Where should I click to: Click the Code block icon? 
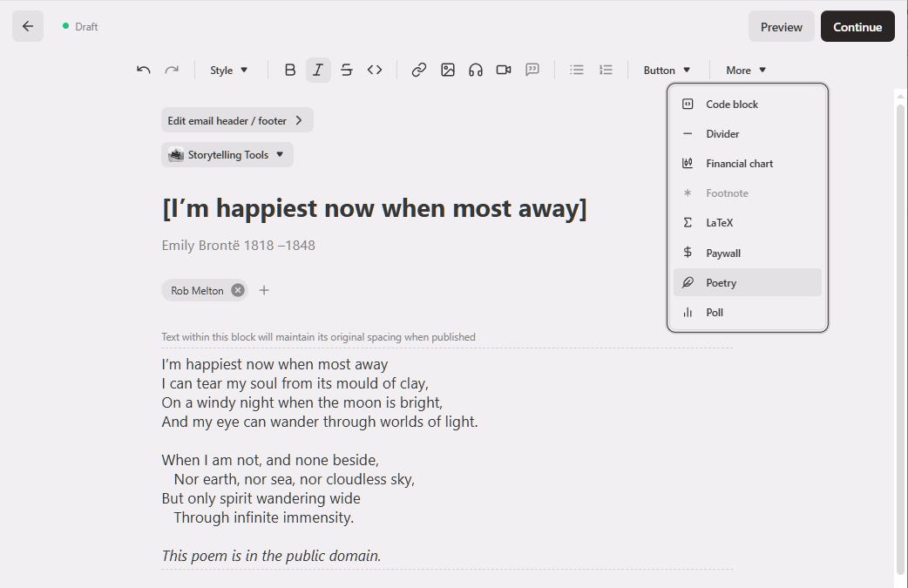pos(688,105)
